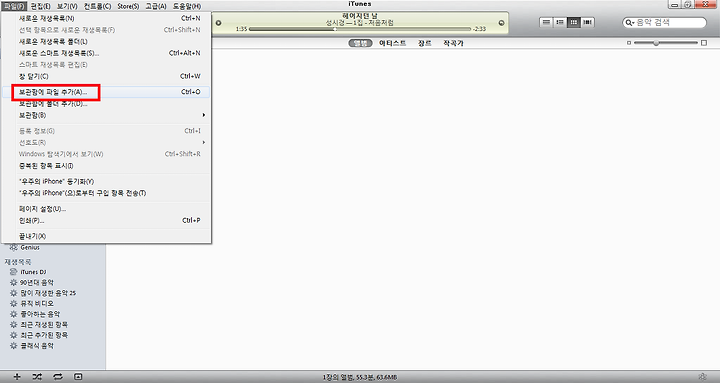The width and height of the screenshot is (720, 383).
Task: Click the largest-size icon beside the zoom slider
Action: pos(704,43)
